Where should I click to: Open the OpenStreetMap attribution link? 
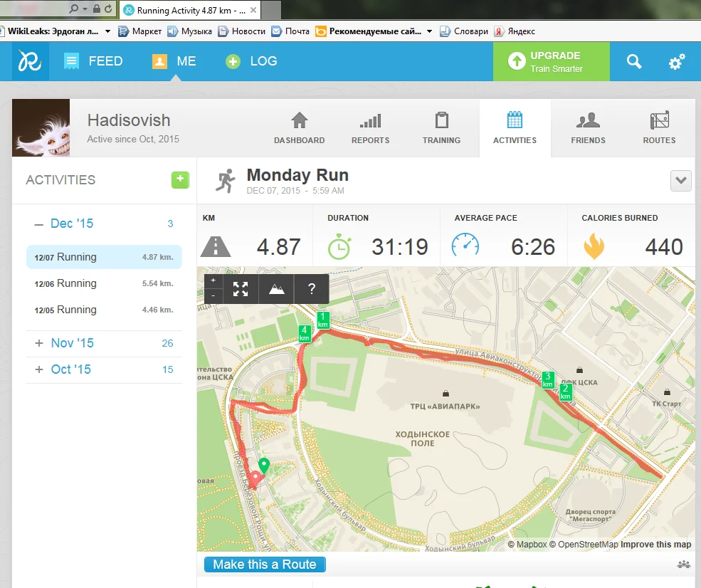click(584, 544)
